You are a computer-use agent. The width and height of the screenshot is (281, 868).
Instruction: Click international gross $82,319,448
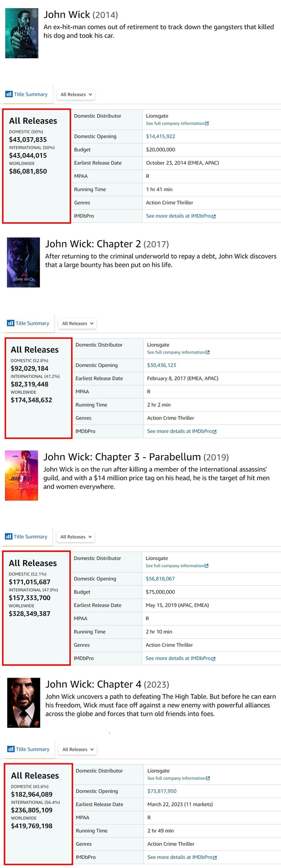(29, 385)
